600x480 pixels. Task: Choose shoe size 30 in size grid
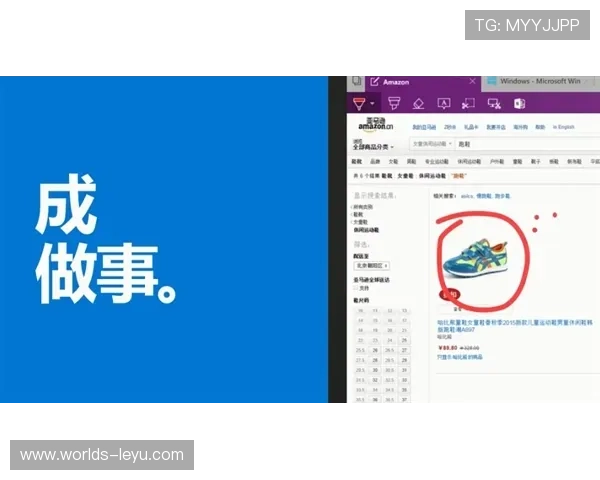point(375,370)
